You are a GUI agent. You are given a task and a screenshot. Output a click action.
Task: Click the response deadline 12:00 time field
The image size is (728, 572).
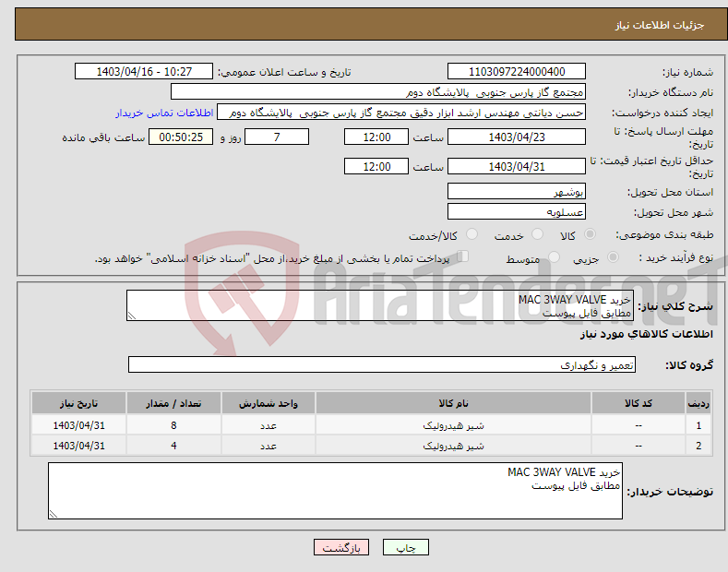click(376, 137)
